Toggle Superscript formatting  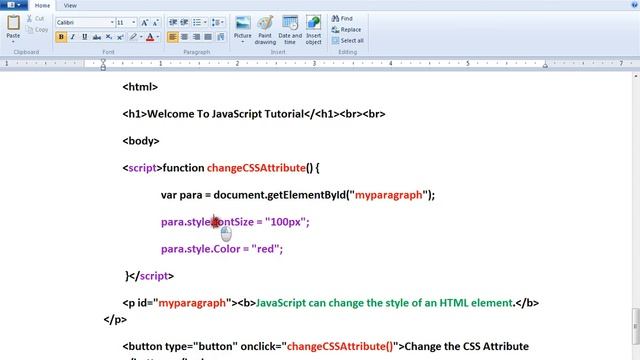[x=120, y=37]
